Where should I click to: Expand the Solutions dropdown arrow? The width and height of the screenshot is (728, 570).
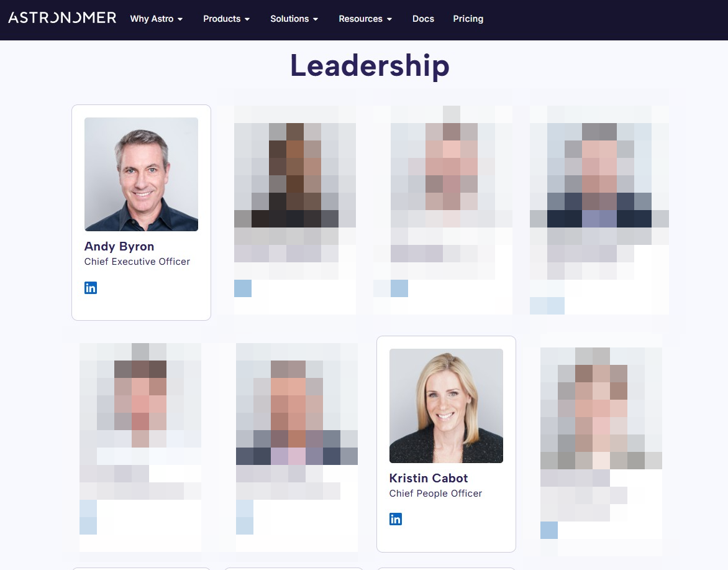point(316,19)
